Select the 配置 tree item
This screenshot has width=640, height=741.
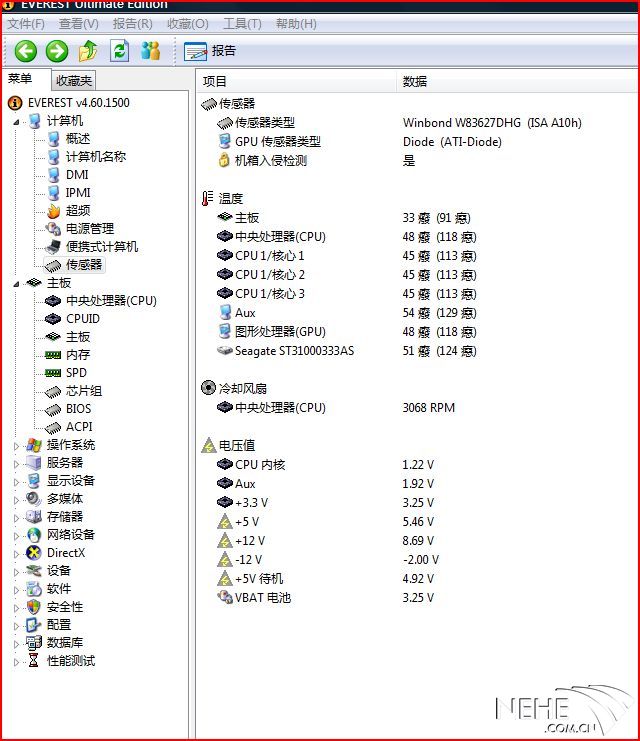pos(59,624)
